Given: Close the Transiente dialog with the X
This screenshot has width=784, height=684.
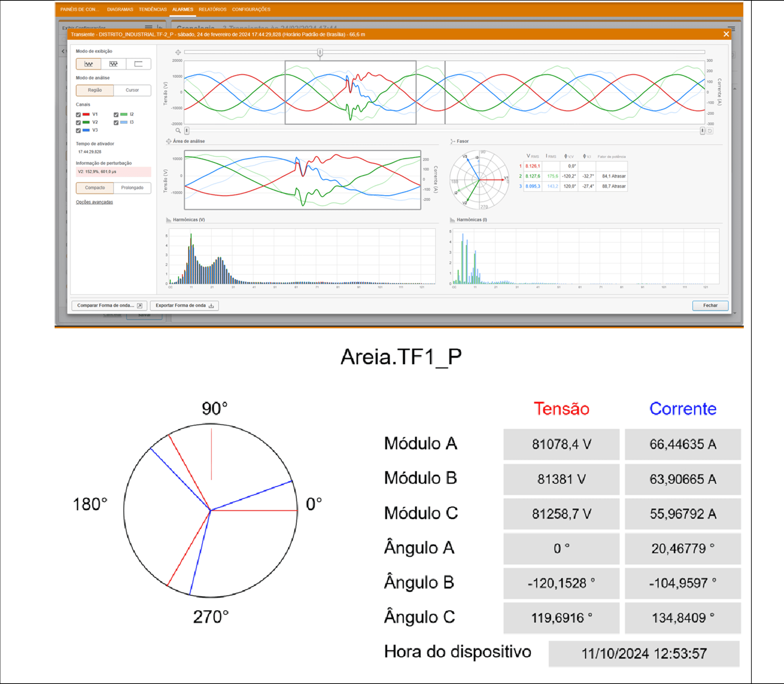Looking at the screenshot, I should [x=726, y=34].
